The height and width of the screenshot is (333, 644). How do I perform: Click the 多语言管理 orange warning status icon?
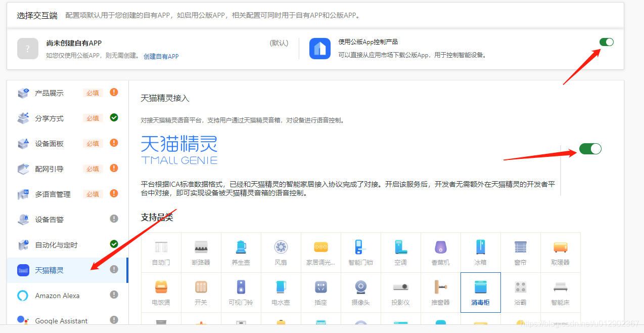click(x=114, y=193)
